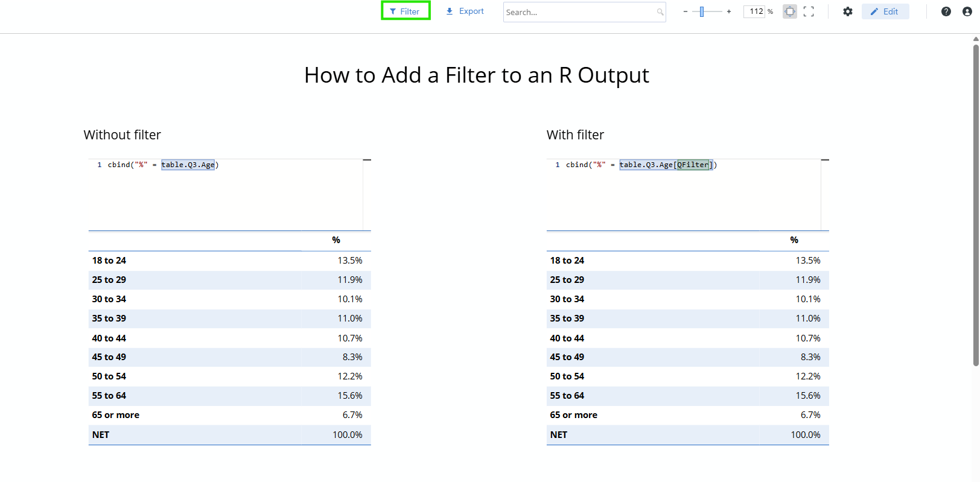The height and width of the screenshot is (482, 980).
Task: Toggle the fit-to-screen zoom icon
Action: 790,11
